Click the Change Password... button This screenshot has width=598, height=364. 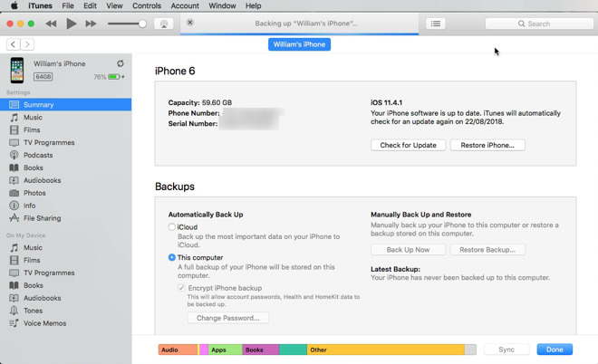pos(227,318)
